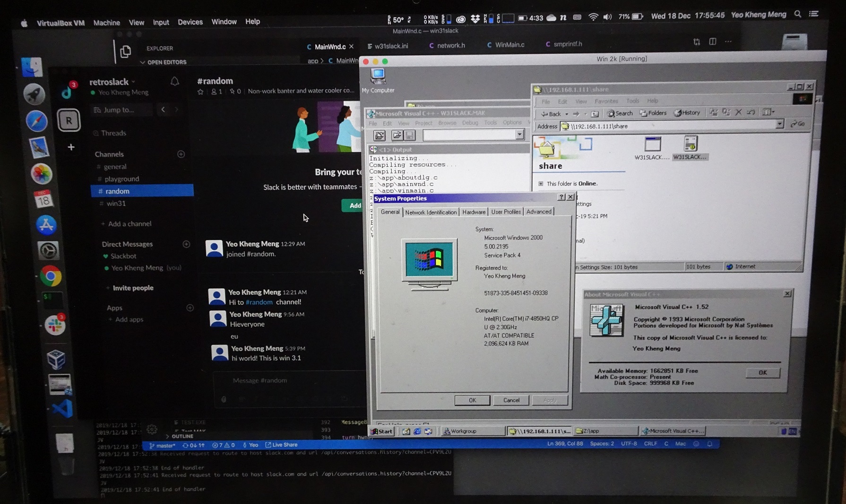The height and width of the screenshot is (504, 846).
Task: Open the Machine menu in VirtualBox
Action: click(x=106, y=22)
